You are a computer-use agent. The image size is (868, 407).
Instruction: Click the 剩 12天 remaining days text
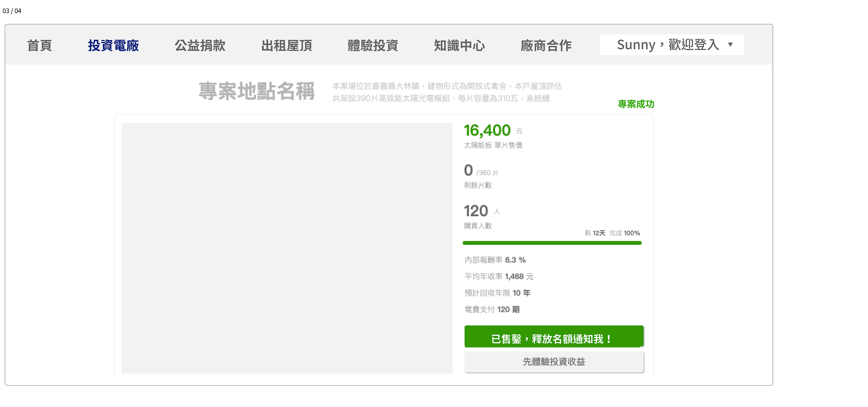(x=595, y=233)
